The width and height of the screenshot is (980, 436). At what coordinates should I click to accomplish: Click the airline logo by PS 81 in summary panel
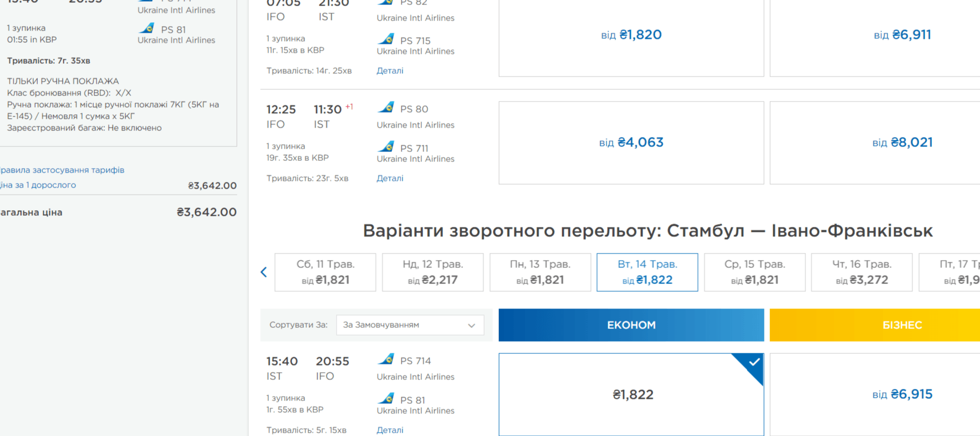(x=146, y=28)
